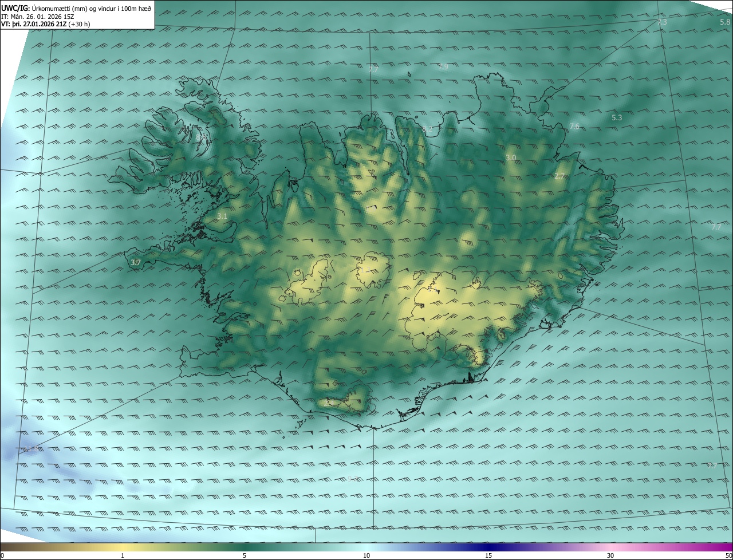Click the 10 tick label on the color scale
Viewport: 733px width, 560px height.
click(366, 555)
